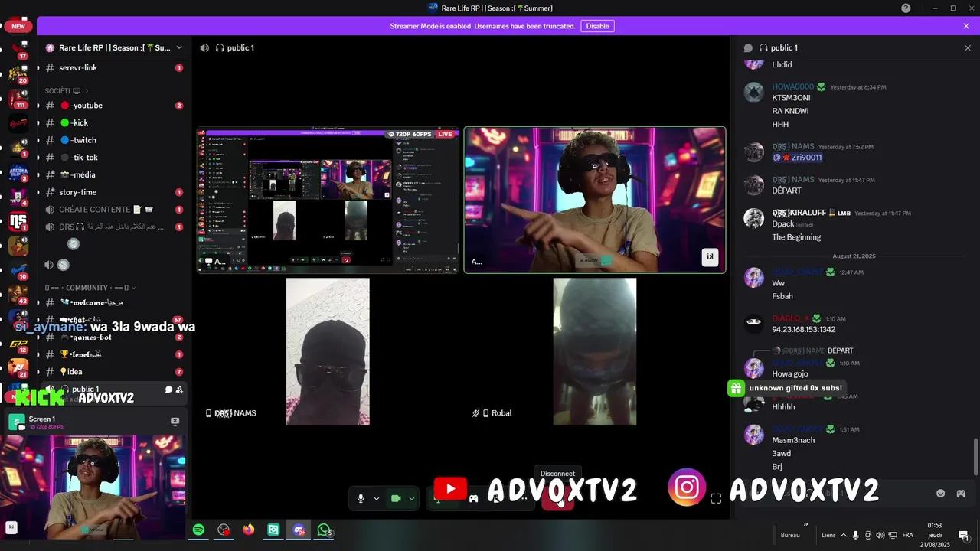Open the server with 42 badge
Viewport: 980px width, 551px height.
(18, 295)
